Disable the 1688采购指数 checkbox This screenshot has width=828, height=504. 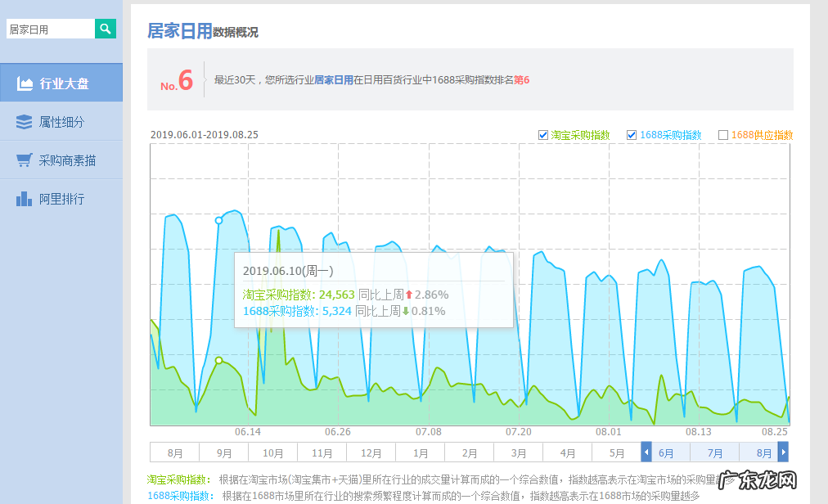click(632, 135)
